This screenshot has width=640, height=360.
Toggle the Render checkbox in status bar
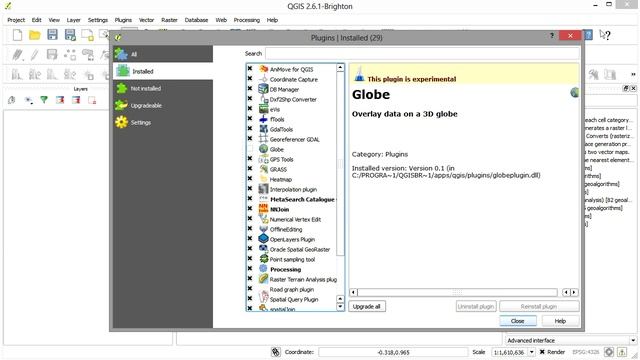[542, 352]
